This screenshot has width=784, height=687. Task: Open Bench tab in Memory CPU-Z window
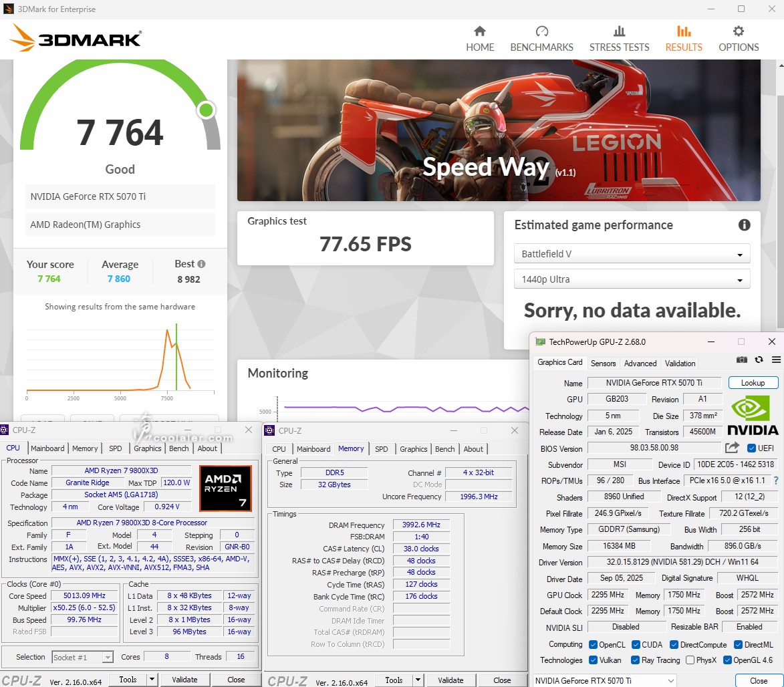pos(444,448)
